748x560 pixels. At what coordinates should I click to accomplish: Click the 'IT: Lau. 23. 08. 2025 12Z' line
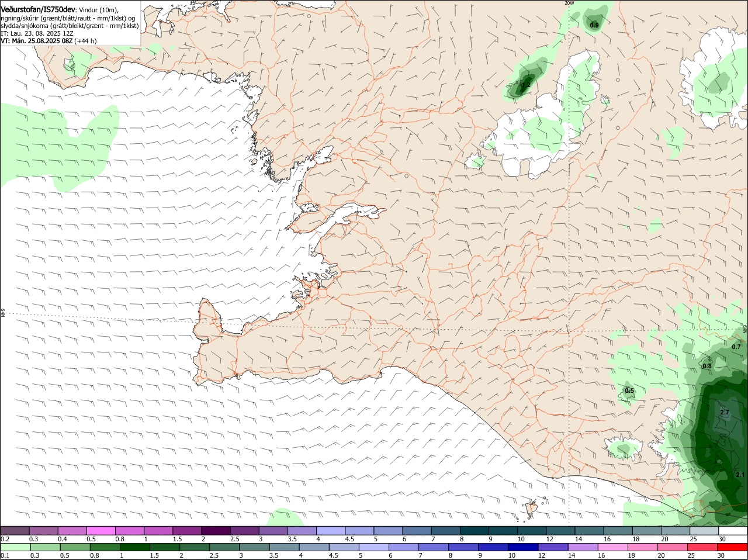(37, 33)
